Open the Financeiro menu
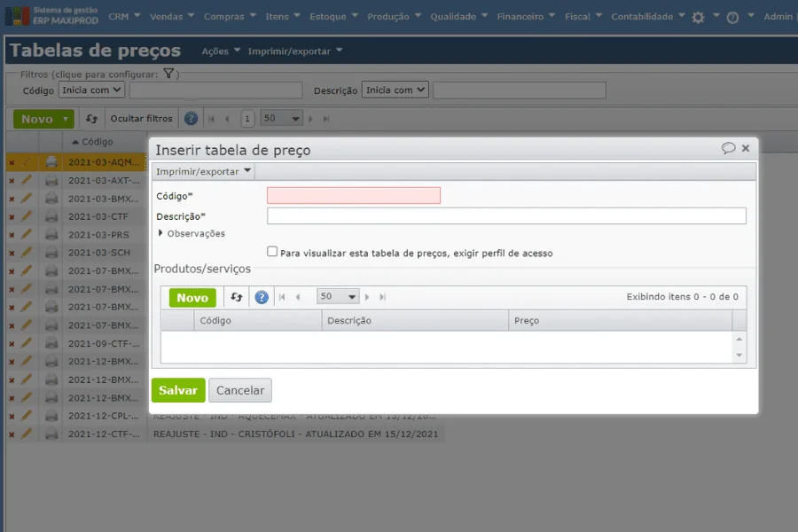This screenshot has height=532, width=798. (526, 16)
